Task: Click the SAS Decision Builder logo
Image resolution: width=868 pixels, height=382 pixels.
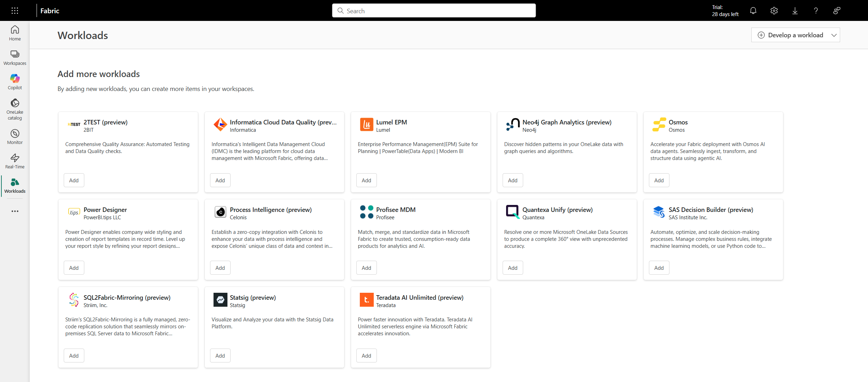Action: (659, 212)
